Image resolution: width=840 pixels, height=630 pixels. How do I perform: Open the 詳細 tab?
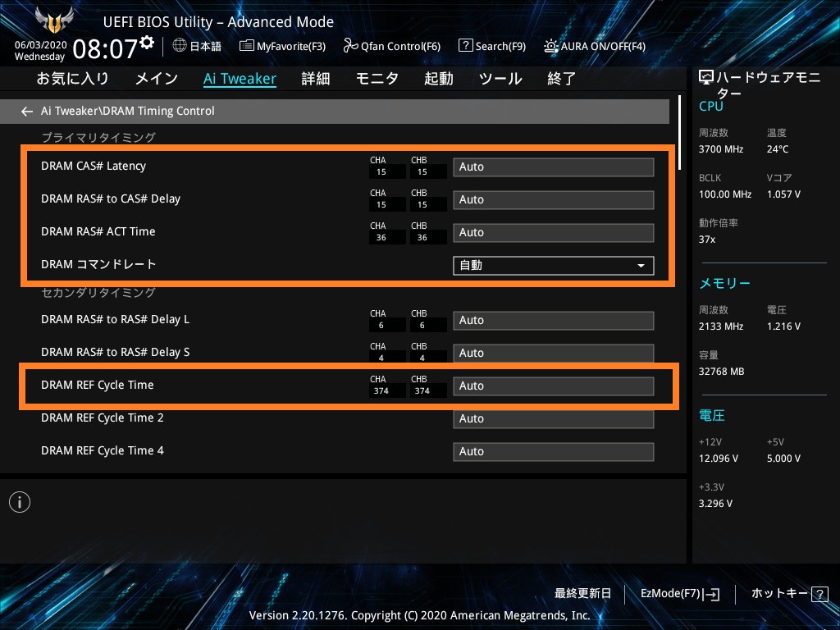tap(316, 79)
